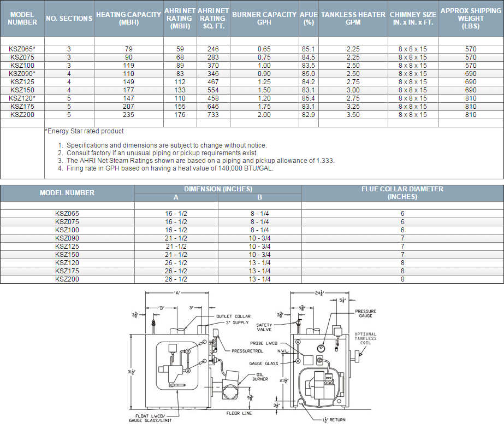
Task: Click the heating capacity value 207
Action: (x=128, y=107)
